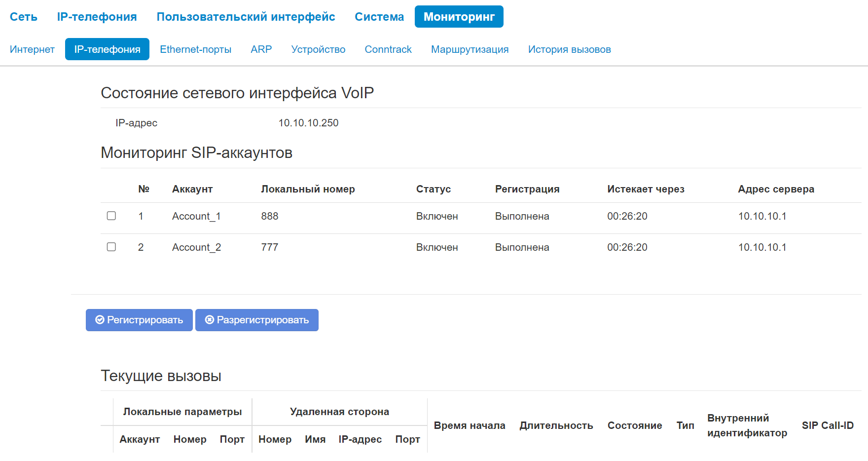This screenshot has width=868, height=461.
Task: Select the IP-телефония monitoring subtab
Action: [107, 49]
